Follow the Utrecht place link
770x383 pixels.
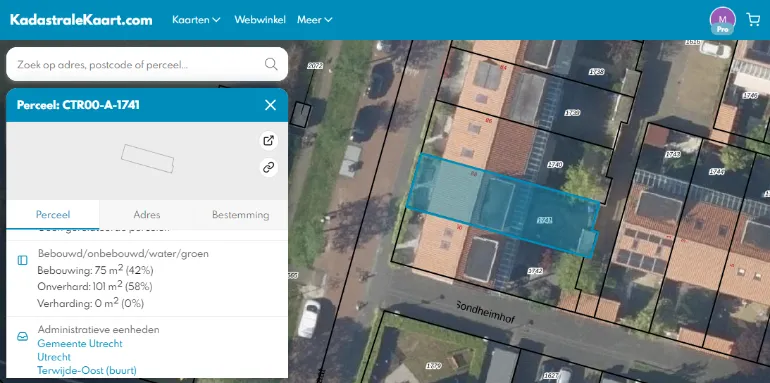pos(54,357)
